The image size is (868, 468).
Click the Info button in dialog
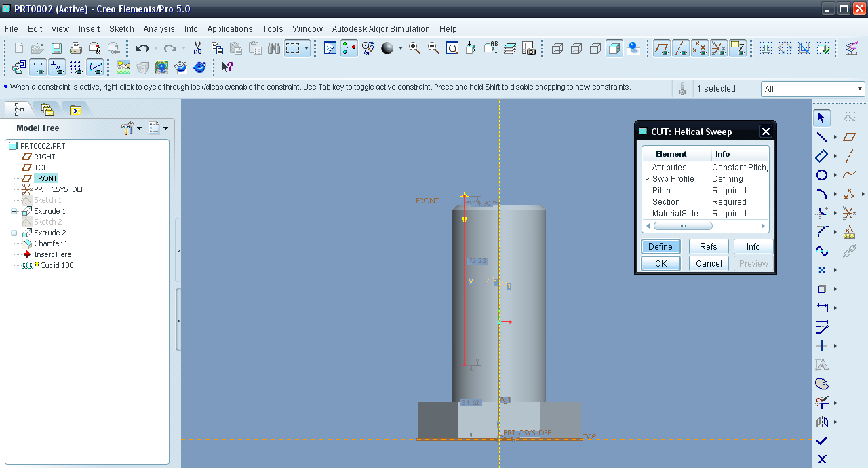pyautogui.click(x=753, y=247)
